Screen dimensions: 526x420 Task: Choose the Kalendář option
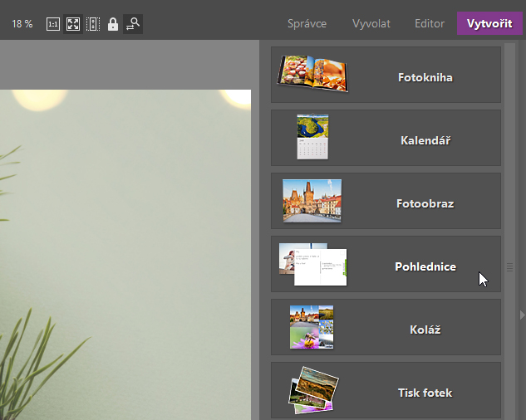(x=386, y=138)
